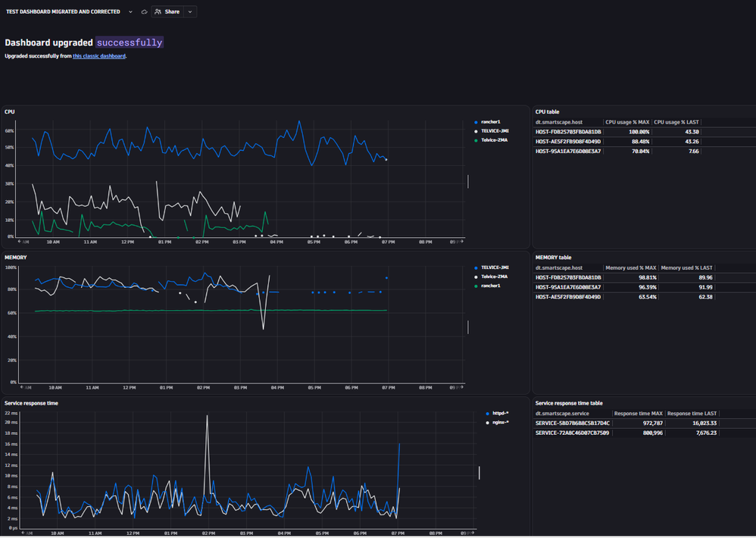Sort by Response time LAST column header
This screenshot has height=538, width=756.
[692, 413]
